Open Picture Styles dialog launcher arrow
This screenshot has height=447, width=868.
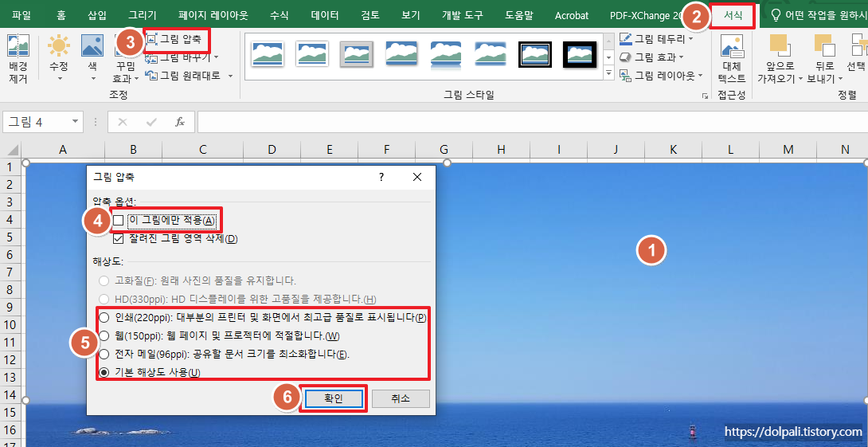(705, 96)
